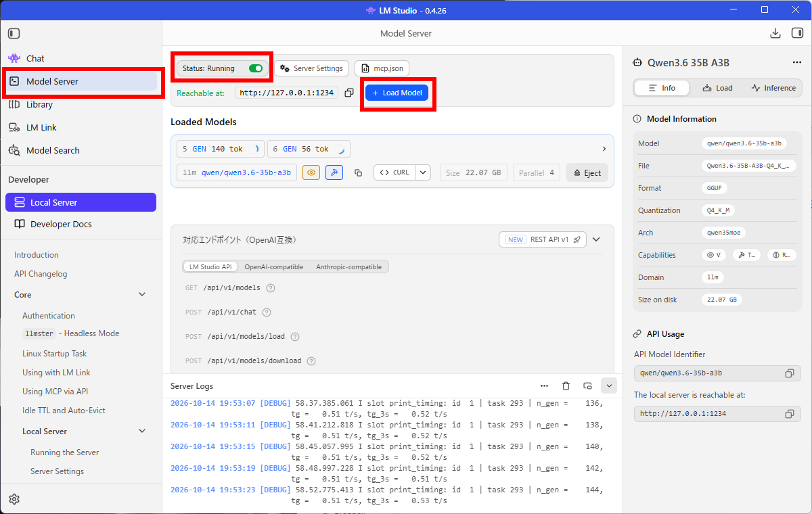Viewport: 812px width, 514px height.
Task: Show help for POST /api/v1/models/load
Action: 295,337
